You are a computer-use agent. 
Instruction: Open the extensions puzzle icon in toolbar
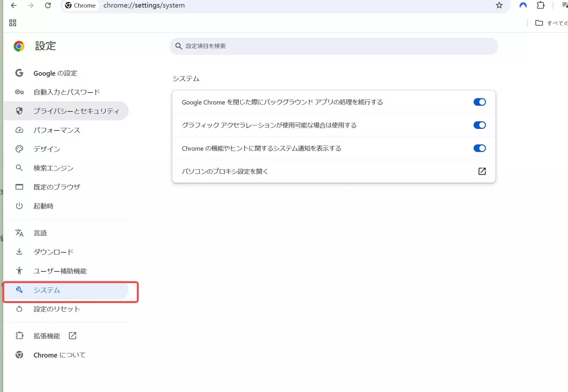pyautogui.click(x=541, y=5)
